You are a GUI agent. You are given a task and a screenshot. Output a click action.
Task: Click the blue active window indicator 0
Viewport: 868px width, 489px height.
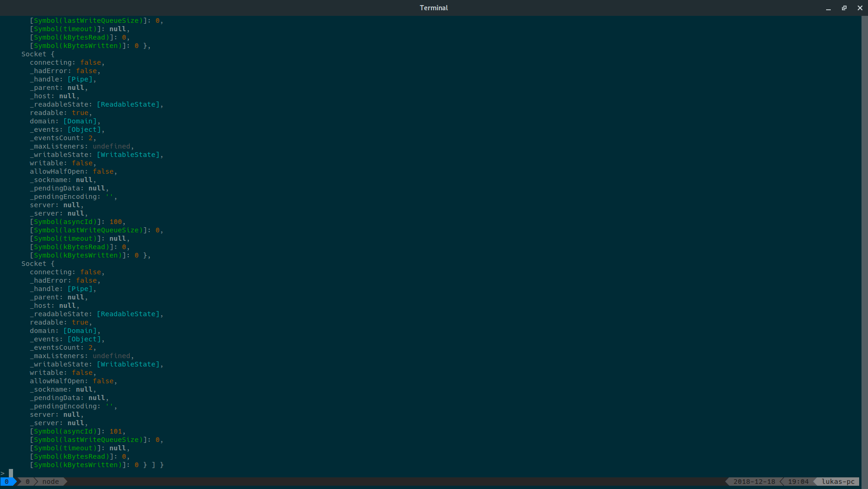(x=7, y=482)
